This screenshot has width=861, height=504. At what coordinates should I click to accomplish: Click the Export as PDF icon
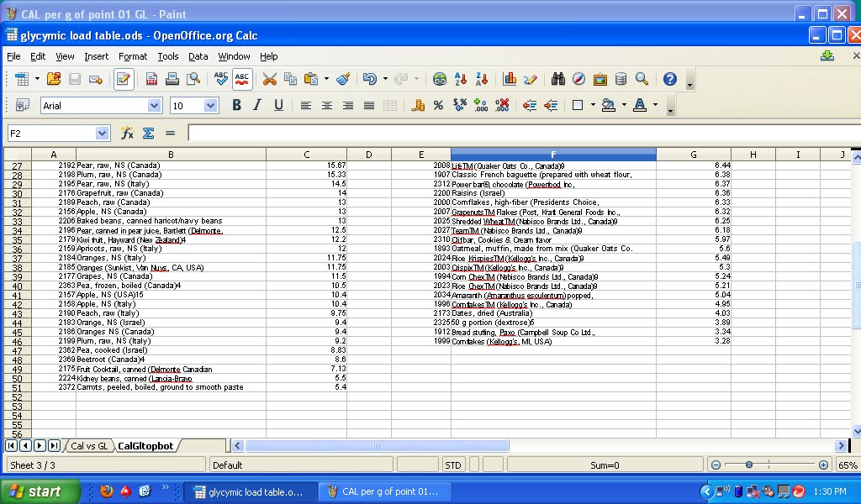[151, 79]
